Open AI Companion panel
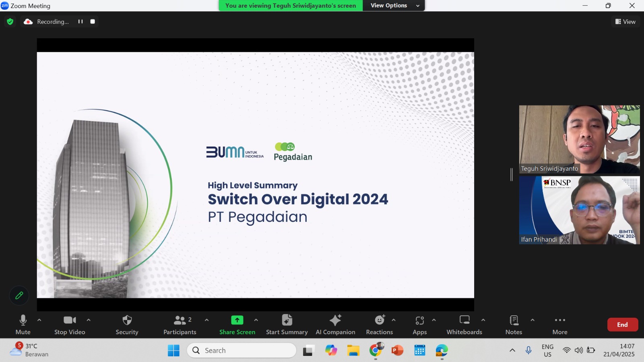The height and width of the screenshot is (362, 644). coord(335,325)
